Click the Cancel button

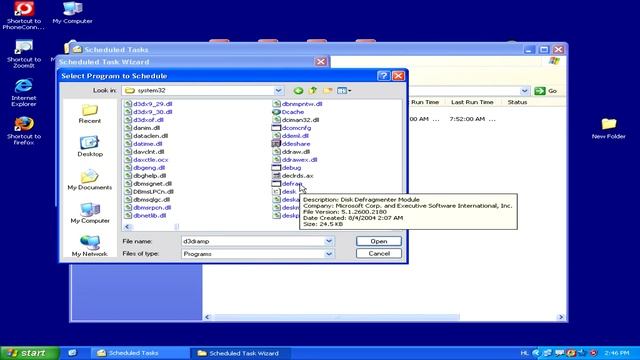pos(379,253)
